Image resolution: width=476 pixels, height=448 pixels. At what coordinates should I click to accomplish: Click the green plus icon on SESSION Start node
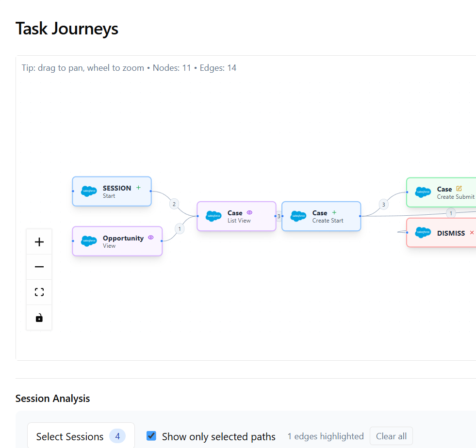[x=138, y=187]
